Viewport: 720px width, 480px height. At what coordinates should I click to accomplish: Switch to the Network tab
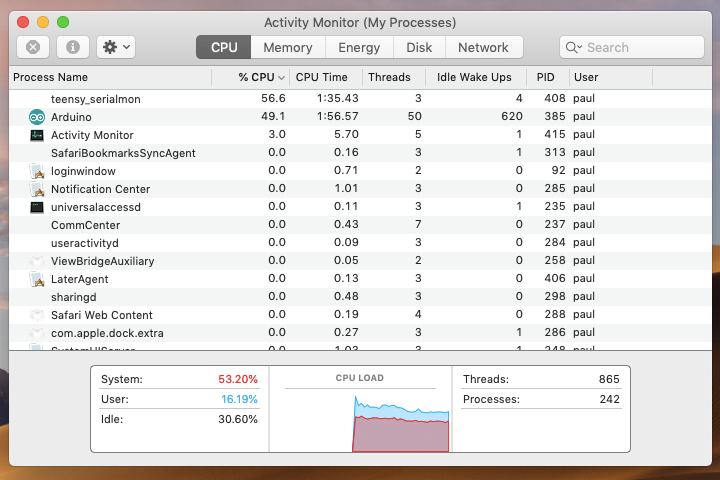point(484,47)
